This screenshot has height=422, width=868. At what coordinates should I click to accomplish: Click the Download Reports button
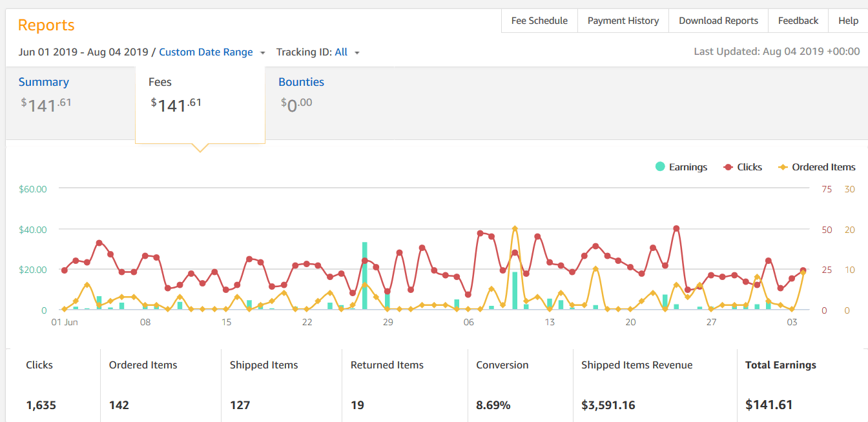coord(718,21)
